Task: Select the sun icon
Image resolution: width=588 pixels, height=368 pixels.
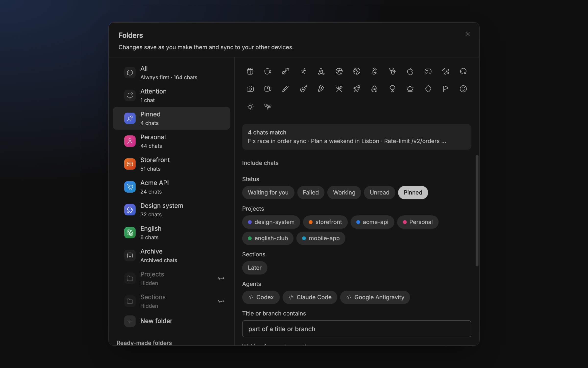Action: tap(250, 107)
